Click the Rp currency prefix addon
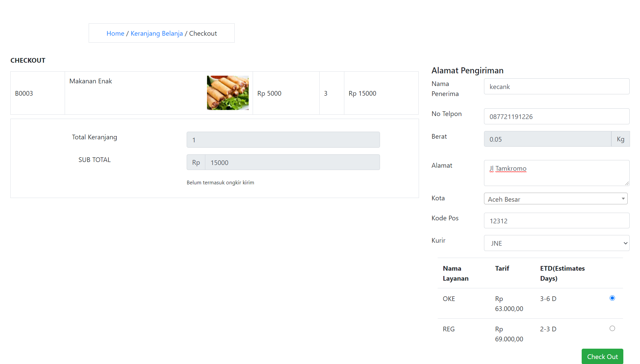Image resolution: width=640 pixels, height=364 pixels. 196,162
